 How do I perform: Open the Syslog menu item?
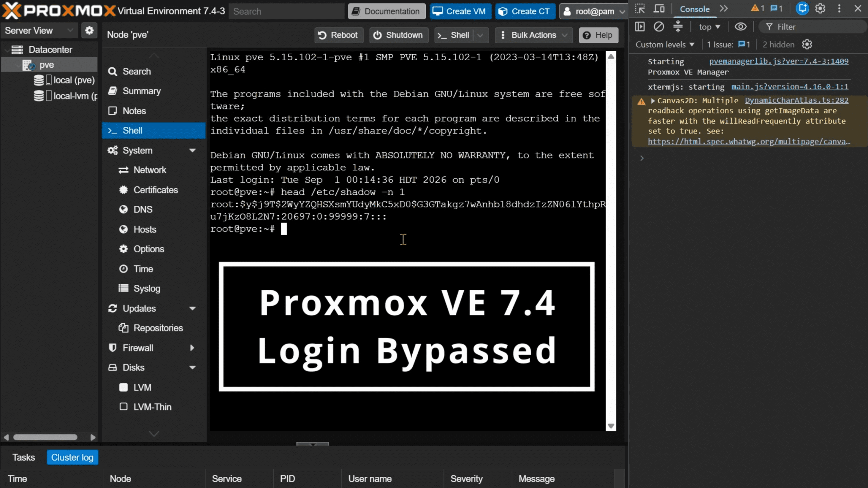[x=154, y=288]
